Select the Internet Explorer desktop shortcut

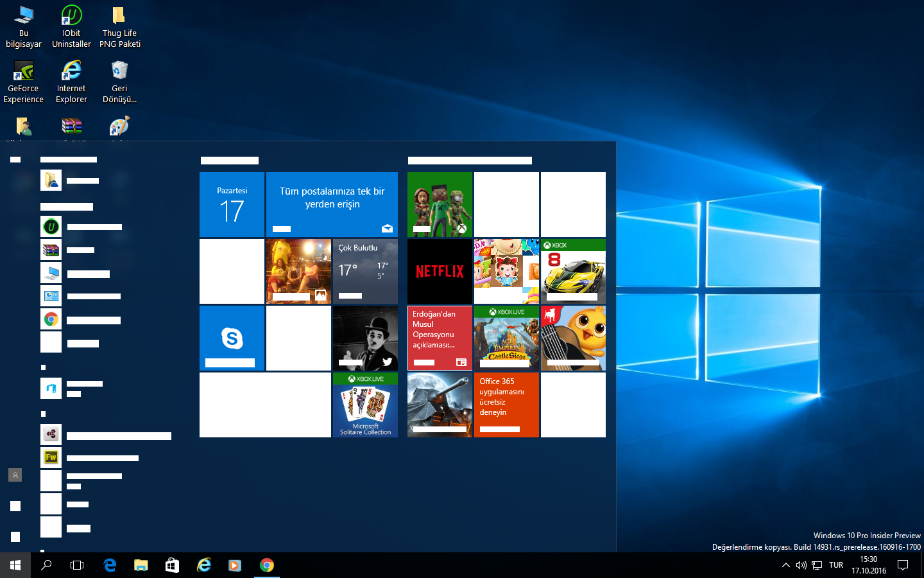tap(71, 82)
